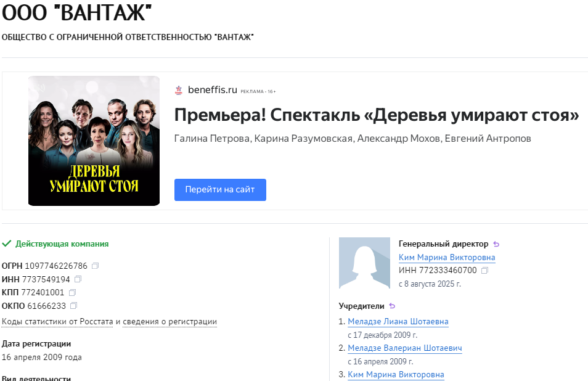Click the general director's avatar placeholder
The image size is (588, 381).
[364, 263]
